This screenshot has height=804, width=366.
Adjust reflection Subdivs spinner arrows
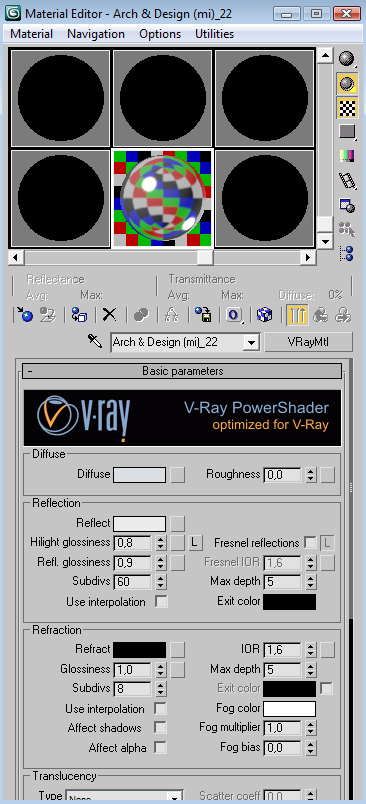point(161,581)
